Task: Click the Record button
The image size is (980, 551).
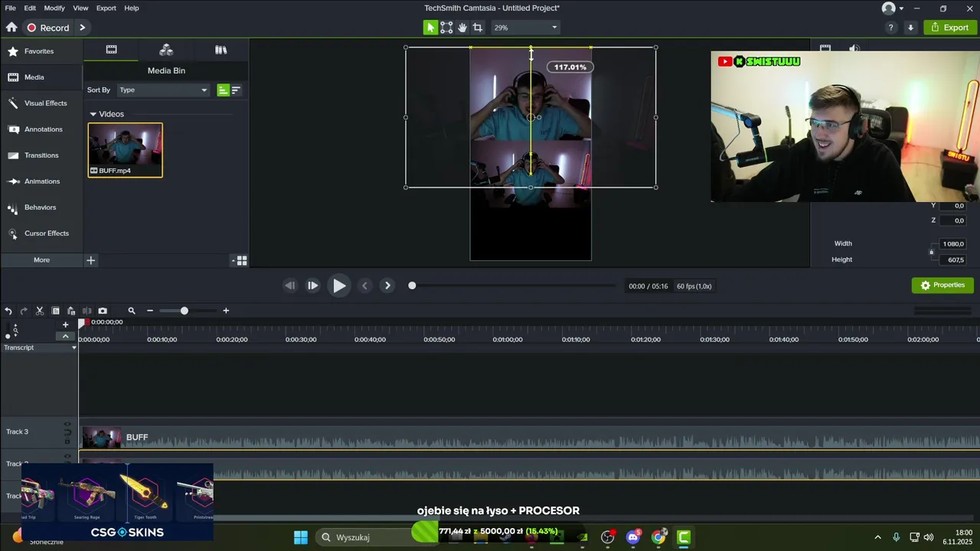Action: (x=47, y=28)
